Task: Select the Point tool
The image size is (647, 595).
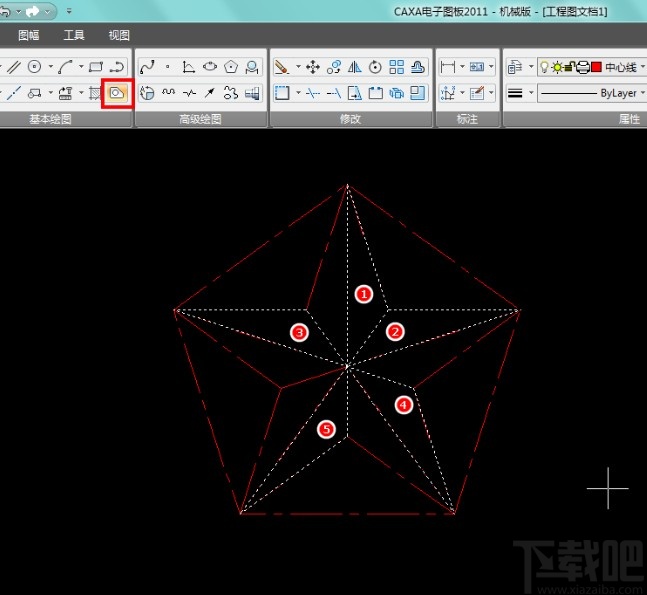Action: pos(168,66)
